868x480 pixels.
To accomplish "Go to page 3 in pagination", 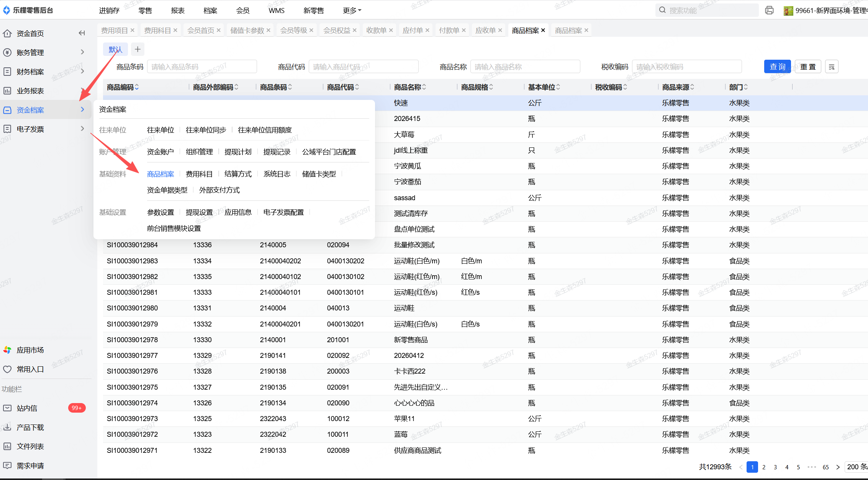I will 775,467.
